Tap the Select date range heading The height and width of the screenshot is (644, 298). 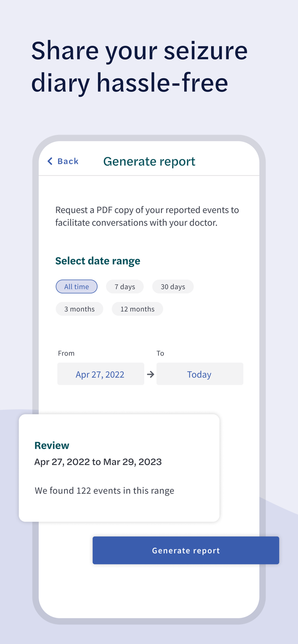pyautogui.click(x=98, y=261)
